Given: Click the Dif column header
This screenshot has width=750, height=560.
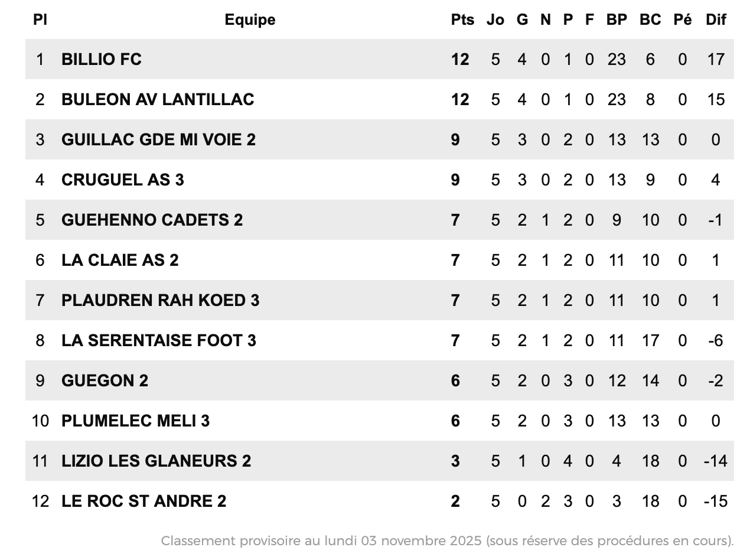Looking at the screenshot, I should [716, 19].
